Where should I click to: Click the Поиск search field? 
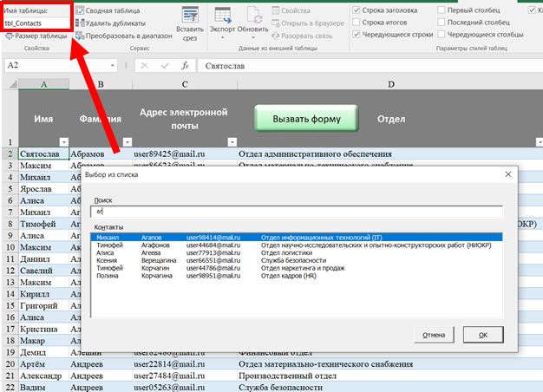pos(297,212)
